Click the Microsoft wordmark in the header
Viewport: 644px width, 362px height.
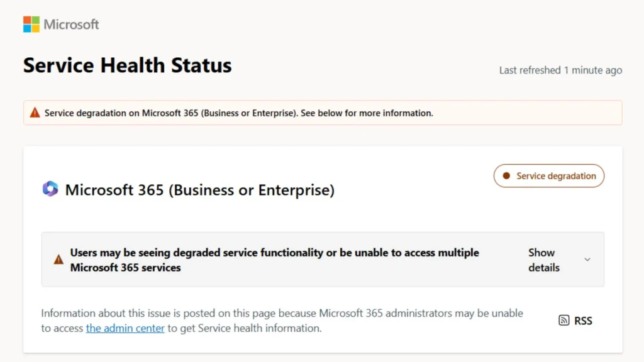pos(70,25)
